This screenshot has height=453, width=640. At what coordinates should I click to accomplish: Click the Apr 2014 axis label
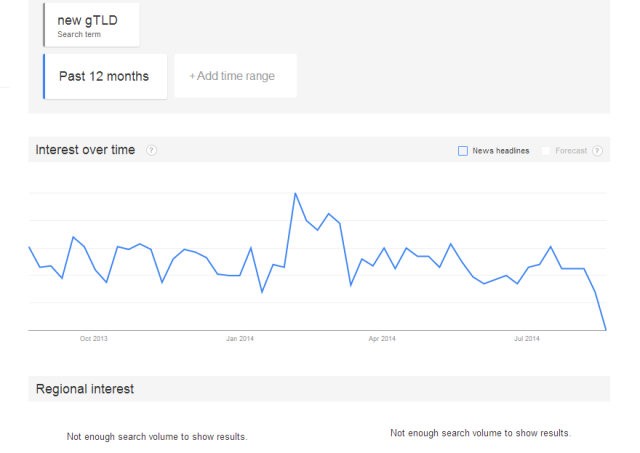click(383, 339)
